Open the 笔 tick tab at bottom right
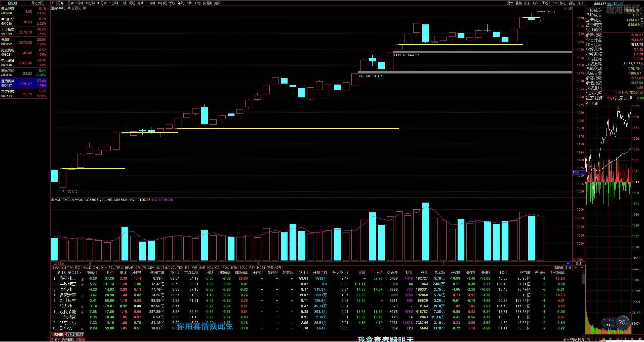644x342 pixels. click(x=589, y=339)
